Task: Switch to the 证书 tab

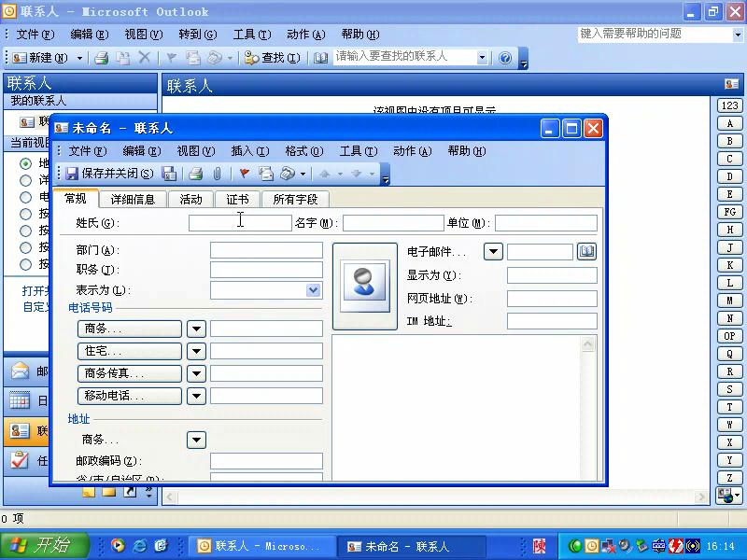Action: 237,199
